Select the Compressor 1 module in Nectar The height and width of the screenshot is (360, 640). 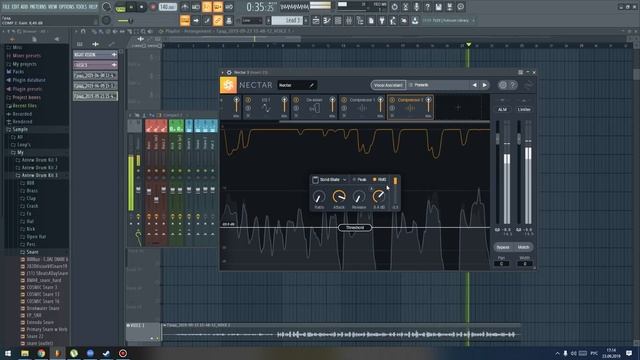[362, 107]
